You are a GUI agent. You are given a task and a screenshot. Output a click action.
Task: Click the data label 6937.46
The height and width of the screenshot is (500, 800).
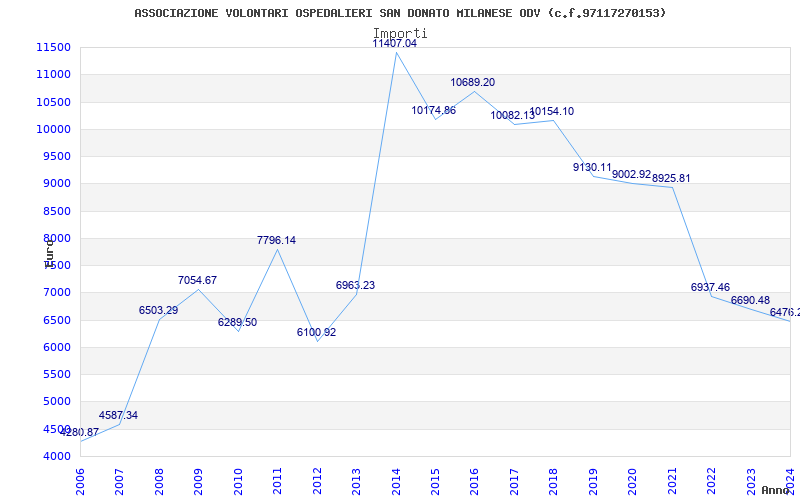(x=710, y=288)
